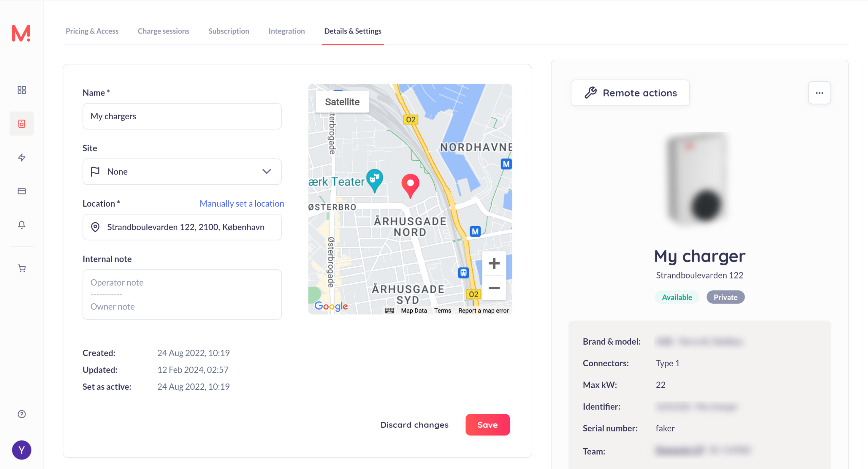This screenshot has height=469, width=868.
Task: Click the Name input field
Action: (x=182, y=116)
